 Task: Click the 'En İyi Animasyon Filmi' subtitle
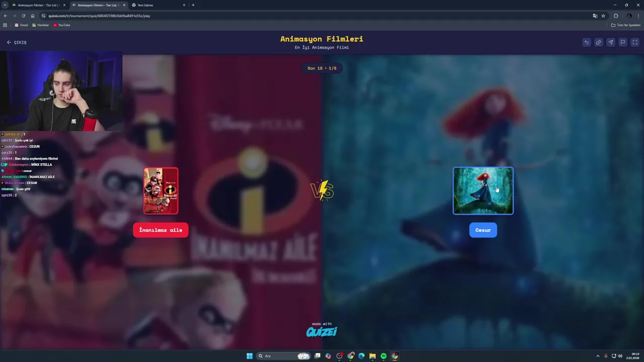[322, 48]
